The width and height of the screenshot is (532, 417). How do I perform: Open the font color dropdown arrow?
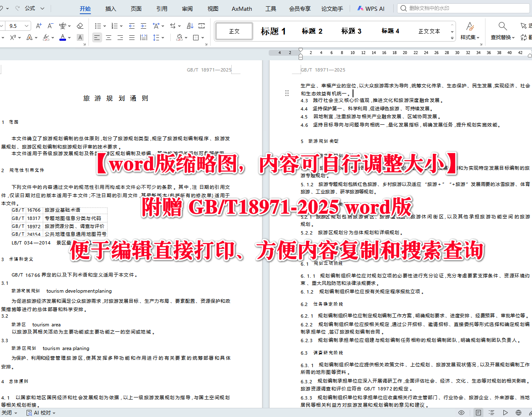click(x=70, y=37)
